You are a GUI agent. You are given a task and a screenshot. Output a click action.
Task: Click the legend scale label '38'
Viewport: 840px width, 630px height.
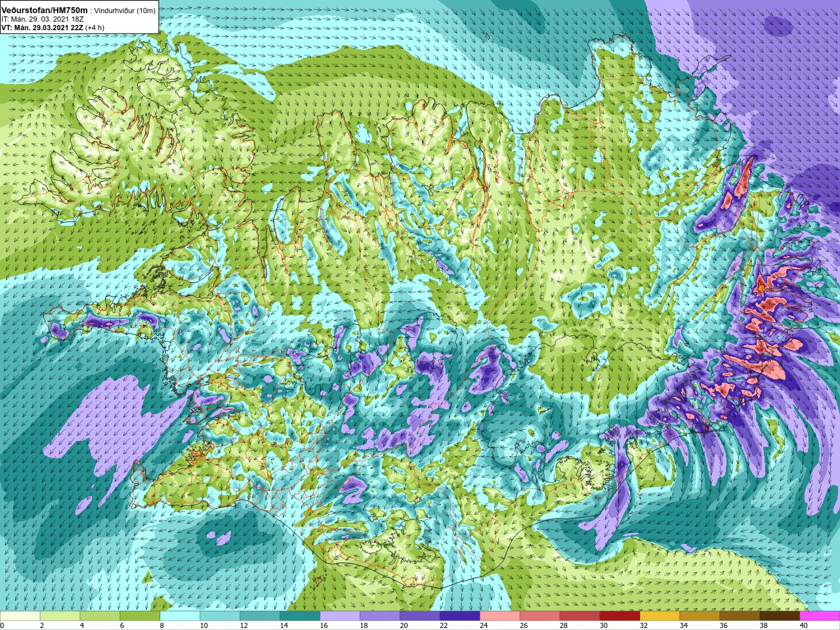(x=765, y=625)
